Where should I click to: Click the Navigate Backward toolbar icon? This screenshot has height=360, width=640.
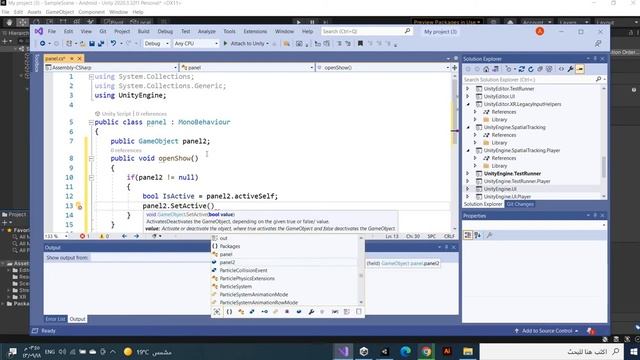pyautogui.click(x=42, y=43)
